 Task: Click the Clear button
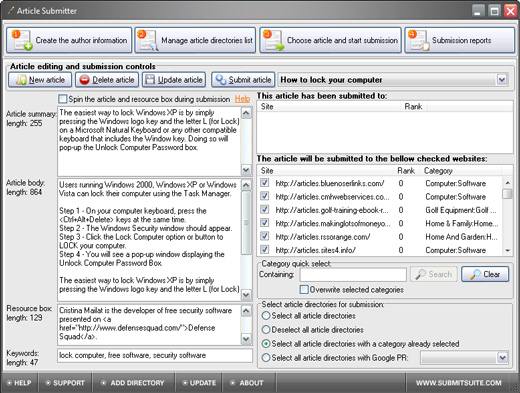pos(485,274)
